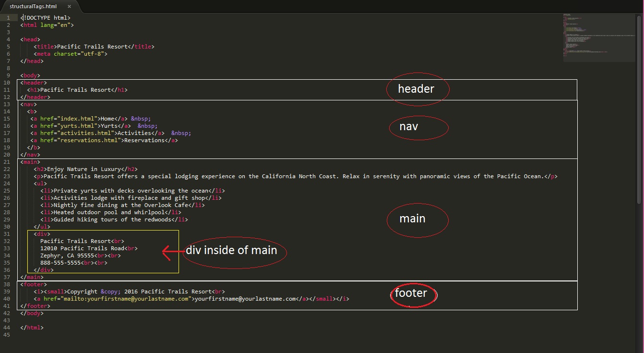Click line number 21 in the gutter
The image size is (644, 353).
[7, 162]
